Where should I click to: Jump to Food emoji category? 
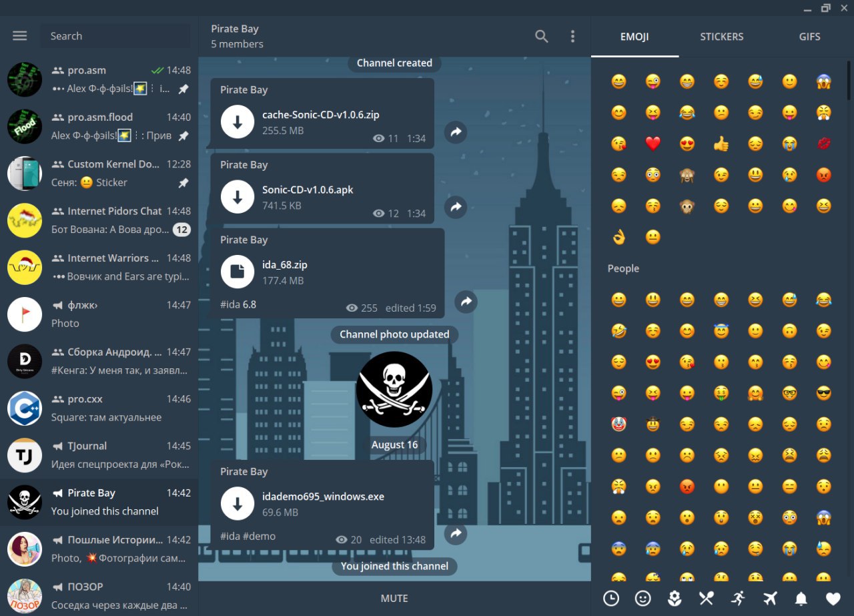click(707, 599)
